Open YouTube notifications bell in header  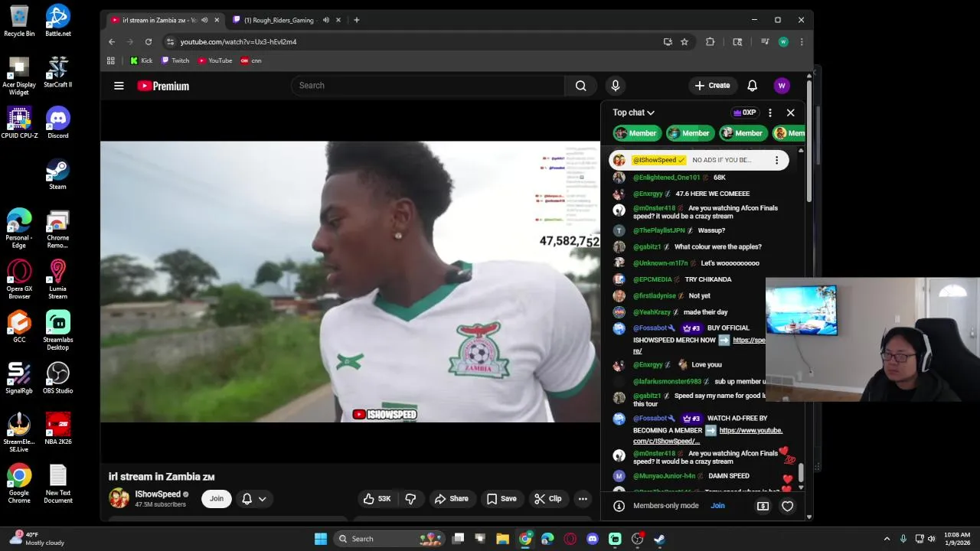752,86
